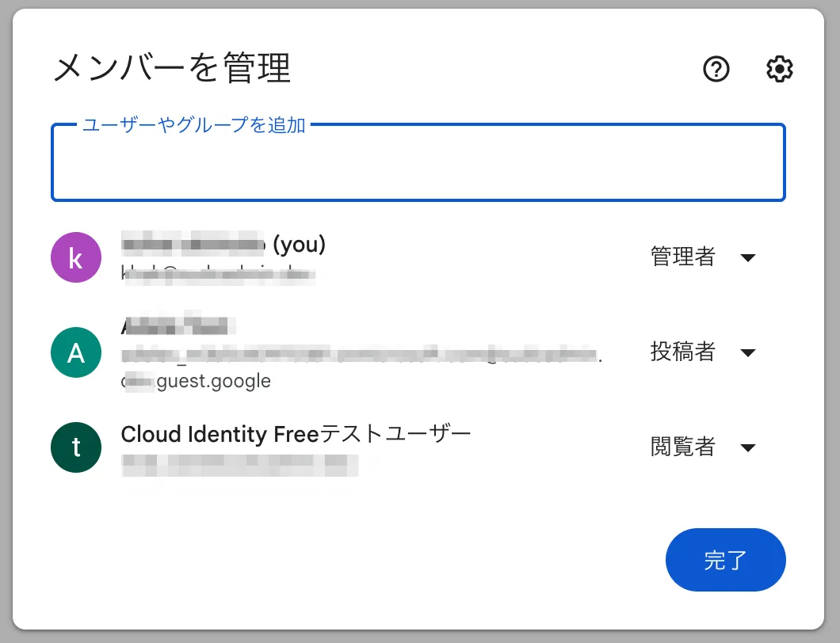The image size is (840, 643).
Task: Click the メンバーを管理 dialog title
Action: tap(172, 69)
